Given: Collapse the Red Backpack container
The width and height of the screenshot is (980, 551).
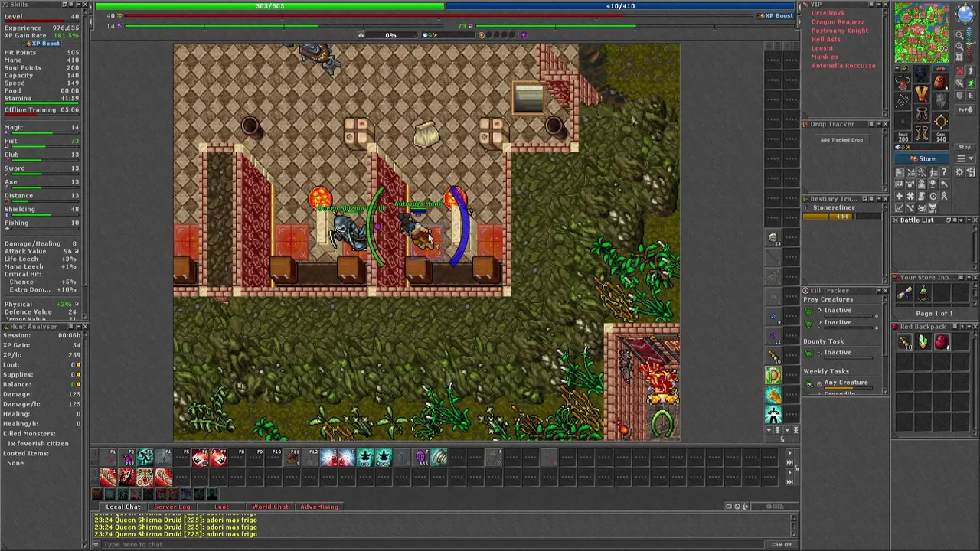Looking at the screenshot, I should tap(969, 326).
